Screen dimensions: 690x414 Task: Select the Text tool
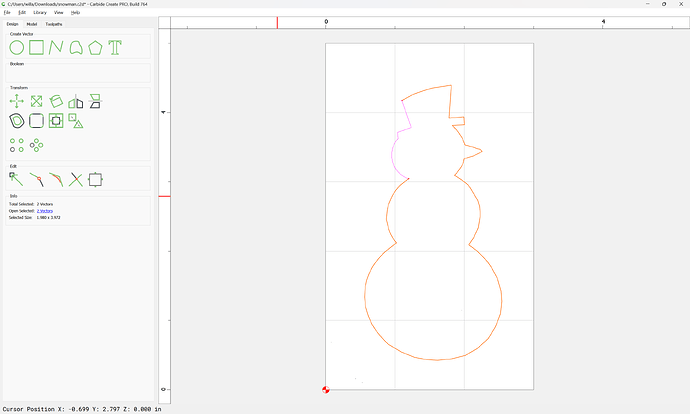[115, 47]
